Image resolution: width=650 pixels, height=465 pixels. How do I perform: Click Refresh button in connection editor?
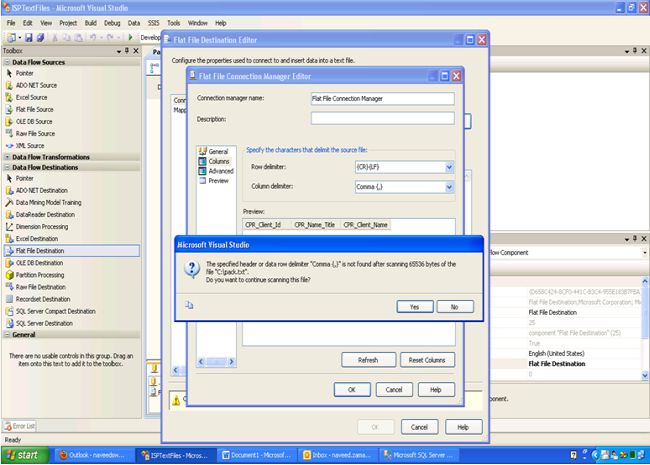tap(368, 360)
